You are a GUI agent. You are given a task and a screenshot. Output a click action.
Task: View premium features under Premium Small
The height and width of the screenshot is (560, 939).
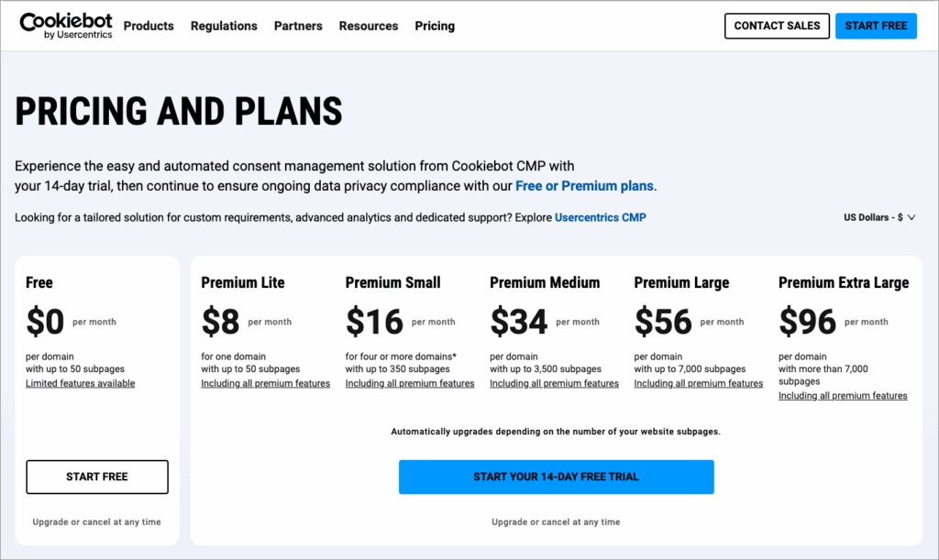(x=410, y=383)
